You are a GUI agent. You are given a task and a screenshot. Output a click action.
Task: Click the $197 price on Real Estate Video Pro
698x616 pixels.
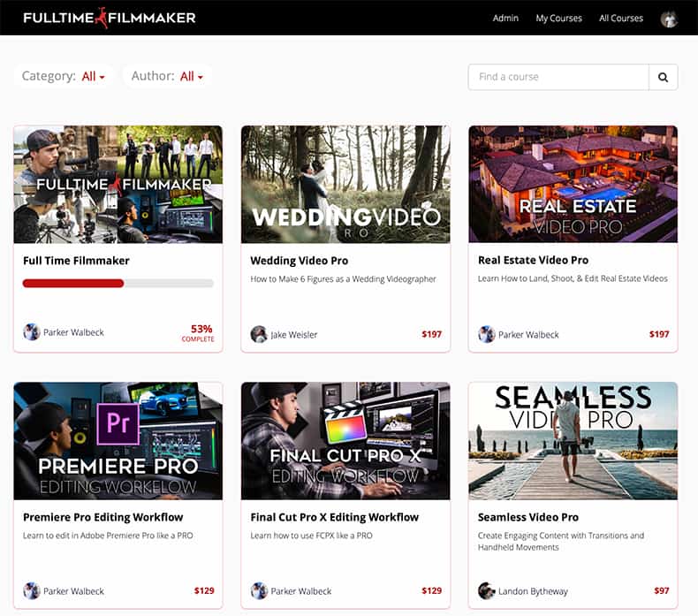coord(659,334)
